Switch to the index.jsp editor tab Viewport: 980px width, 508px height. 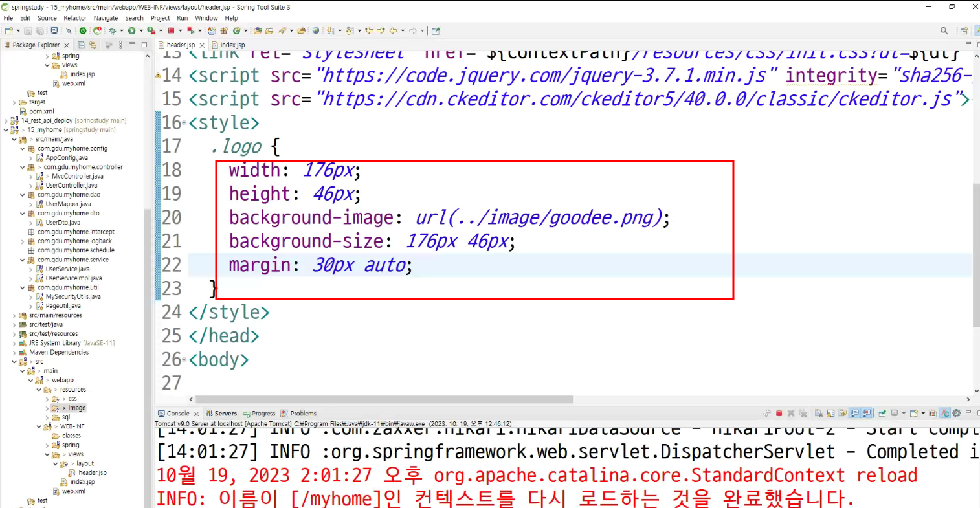232,45
